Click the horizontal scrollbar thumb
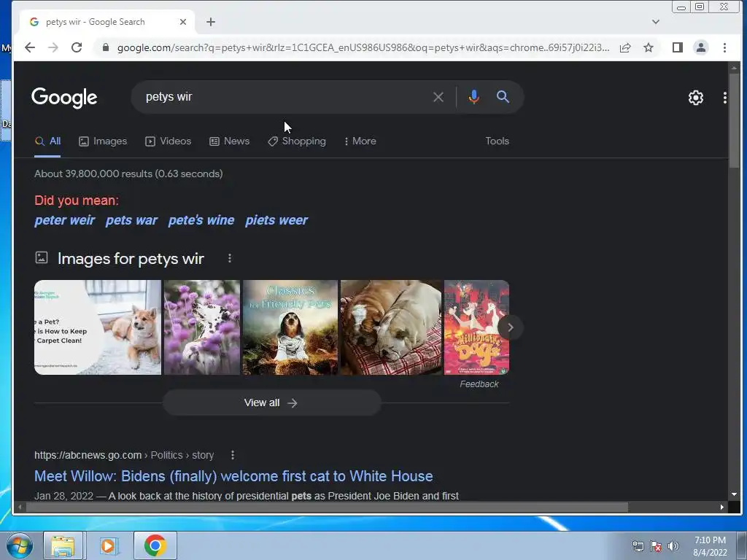747x560 pixels. 327,507
